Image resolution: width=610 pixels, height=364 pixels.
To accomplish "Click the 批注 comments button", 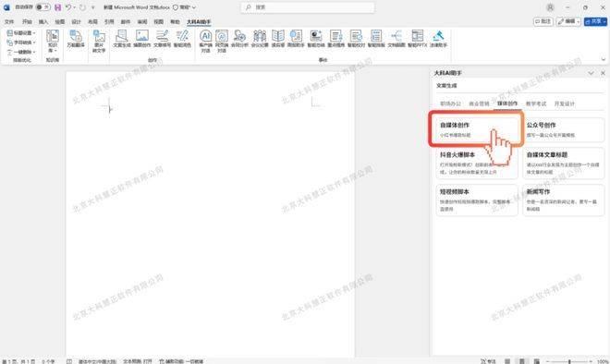I will click(x=543, y=21).
